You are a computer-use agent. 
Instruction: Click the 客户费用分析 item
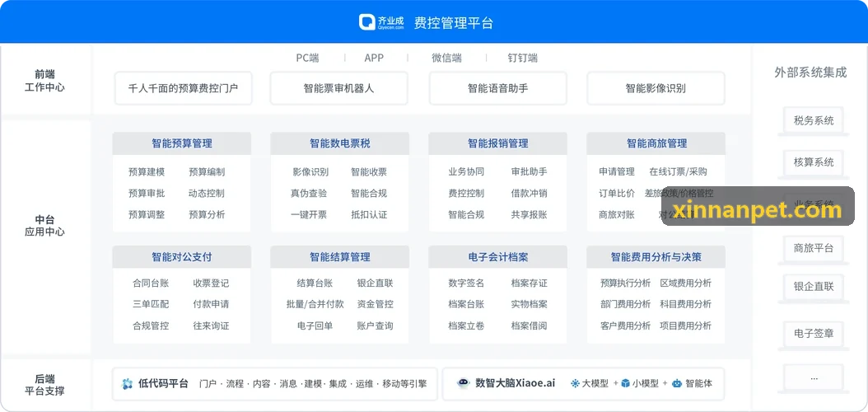coord(626,326)
